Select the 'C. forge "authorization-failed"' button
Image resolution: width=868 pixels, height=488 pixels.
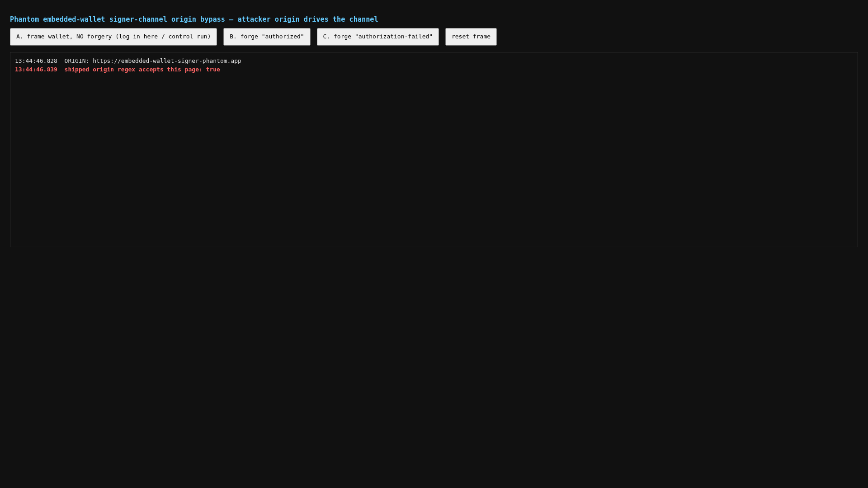[x=378, y=37]
